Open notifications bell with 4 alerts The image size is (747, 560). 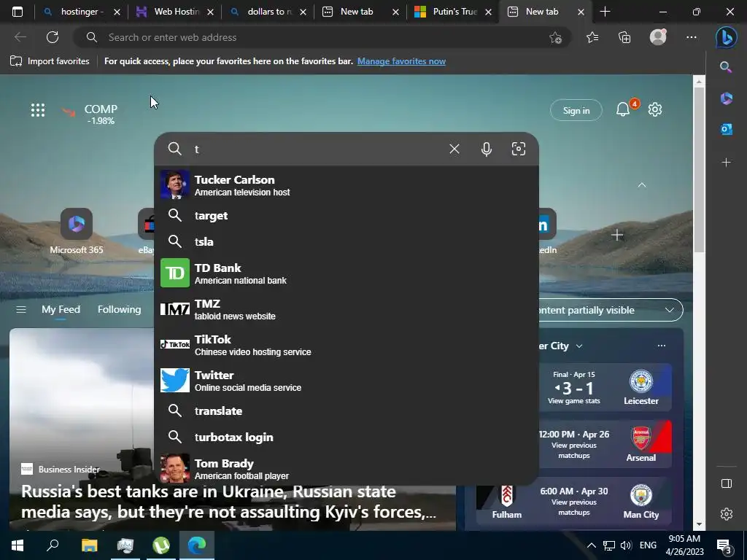tap(623, 109)
